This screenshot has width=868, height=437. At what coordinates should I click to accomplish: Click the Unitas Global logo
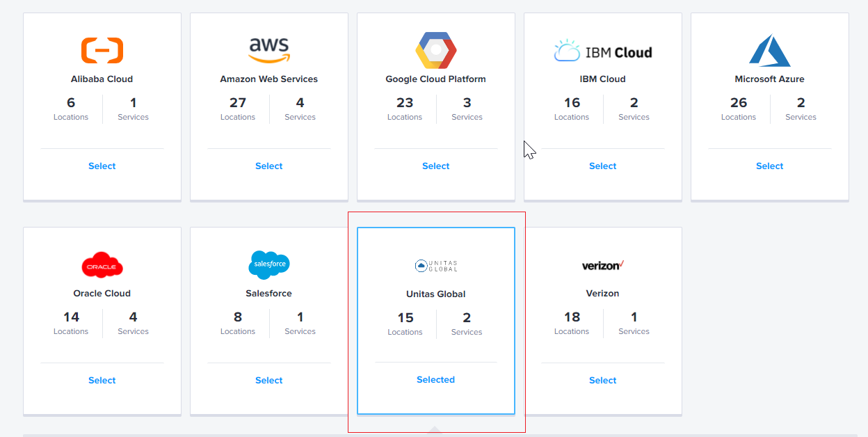pos(436,266)
